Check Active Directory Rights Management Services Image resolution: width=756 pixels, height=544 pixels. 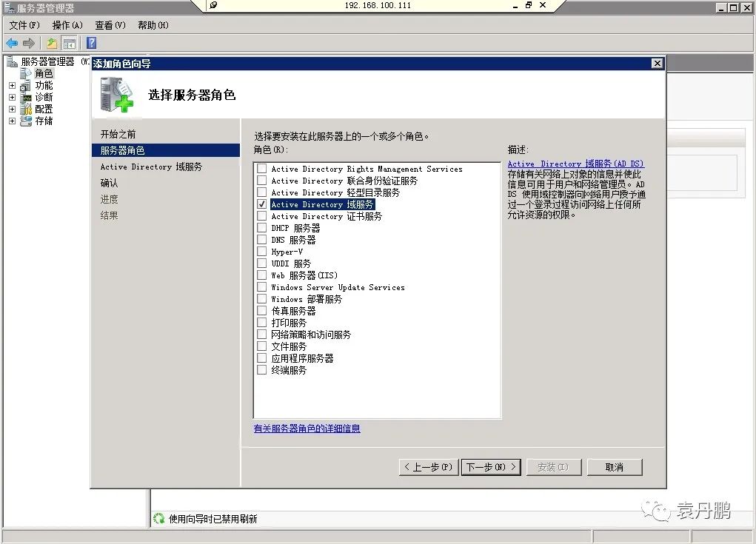262,169
